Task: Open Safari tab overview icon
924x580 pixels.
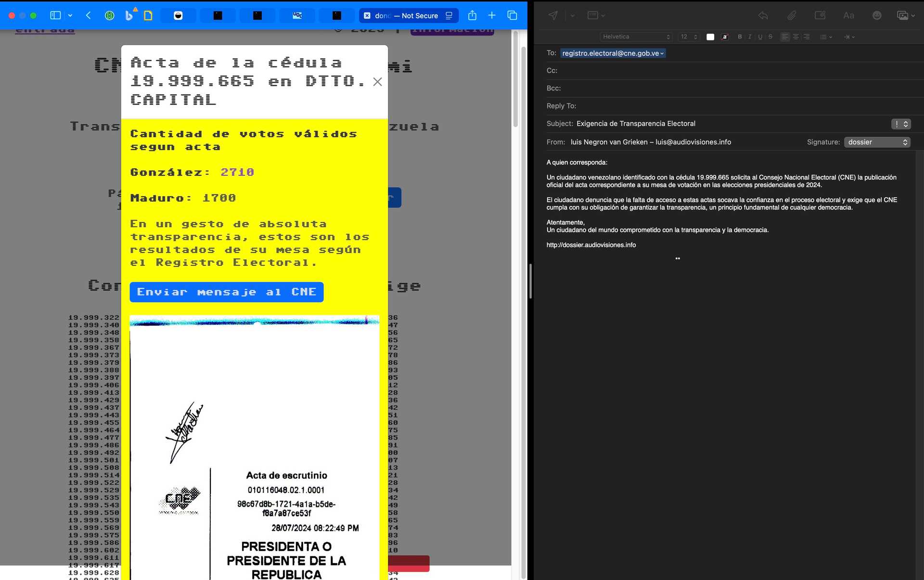Action: click(512, 15)
